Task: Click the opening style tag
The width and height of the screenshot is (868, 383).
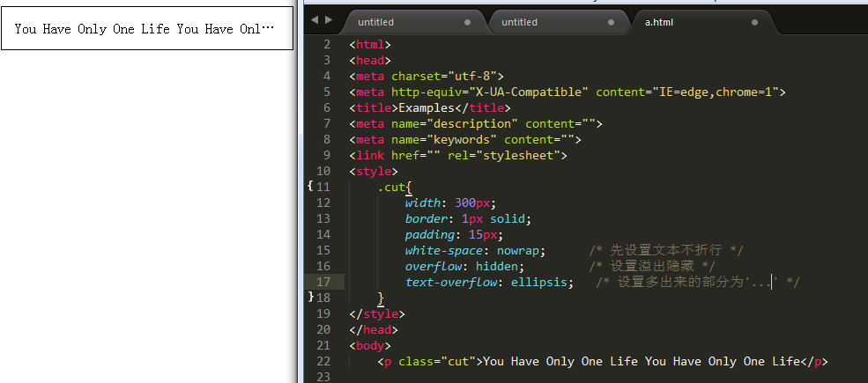Action: coord(374,172)
